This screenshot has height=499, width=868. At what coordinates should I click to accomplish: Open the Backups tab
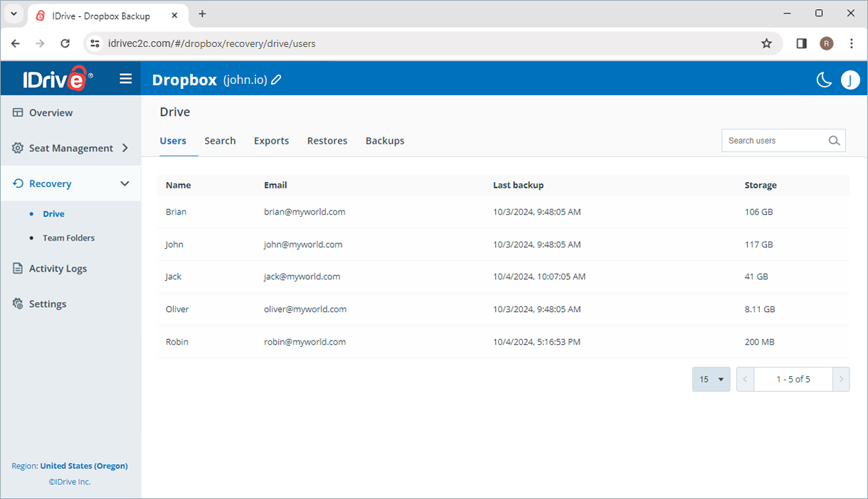[x=385, y=141]
